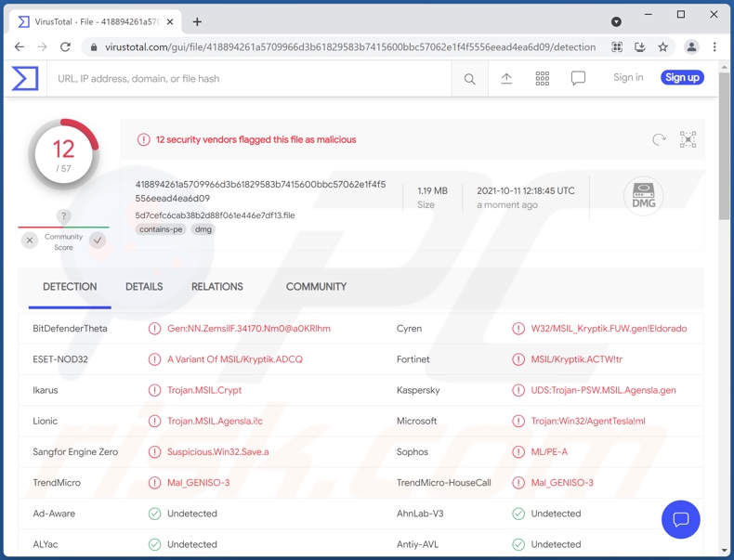Image resolution: width=734 pixels, height=560 pixels.
Task: Click the alert icon beside Kaspersky detection
Action: 518,390
